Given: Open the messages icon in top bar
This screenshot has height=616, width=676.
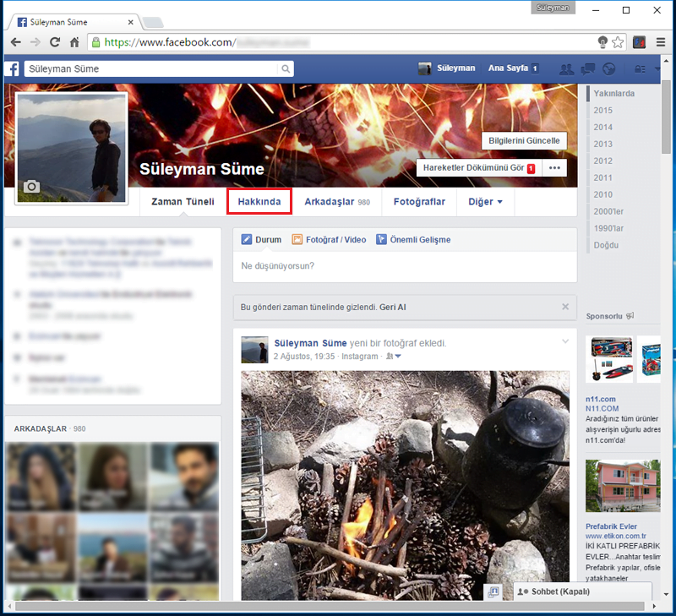Looking at the screenshot, I should [588, 69].
